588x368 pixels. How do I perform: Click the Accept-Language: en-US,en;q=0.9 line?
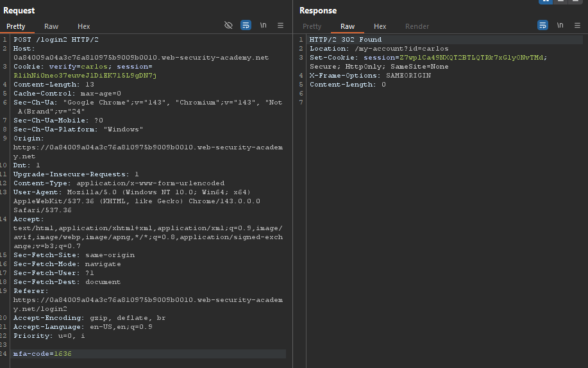click(83, 327)
